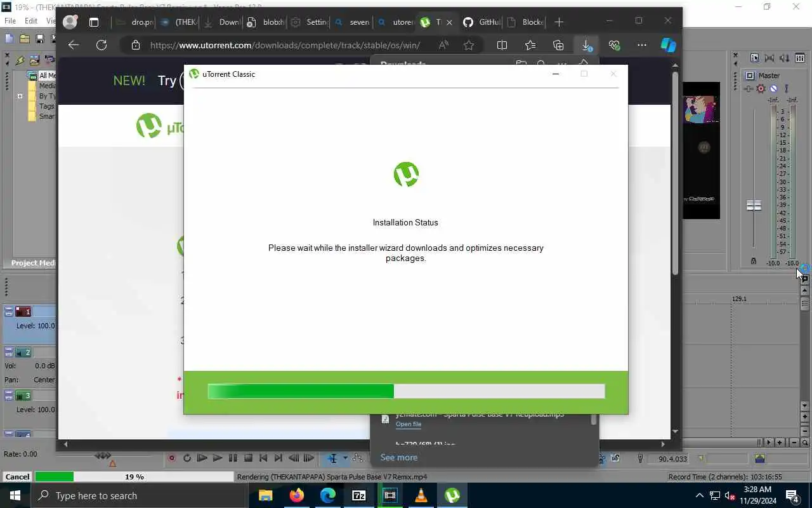
Task: Open Edge collections icon
Action: (558, 45)
